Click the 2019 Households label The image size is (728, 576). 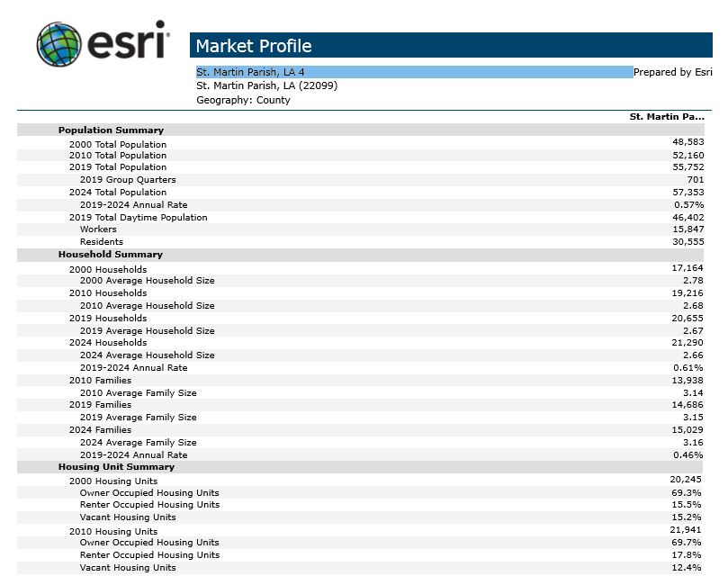point(108,319)
